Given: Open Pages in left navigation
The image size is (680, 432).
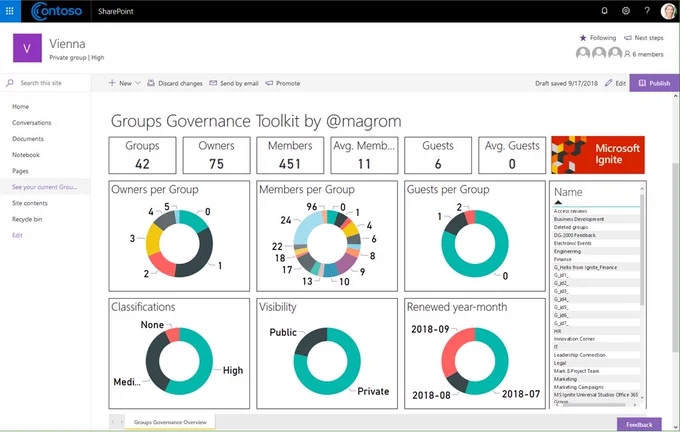Looking at the screenshot, I should point(20,171).
